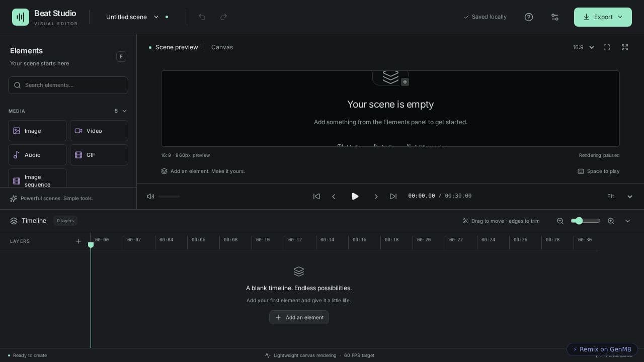Switch to the Canvas tab

[x=222, y=47]
